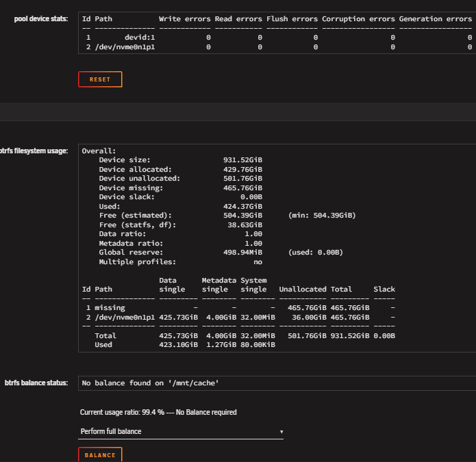The height and width of the screenshot is (462, 476).
Task: Click the btrfs filesystem usage label
Action: [x=34, y=151]
